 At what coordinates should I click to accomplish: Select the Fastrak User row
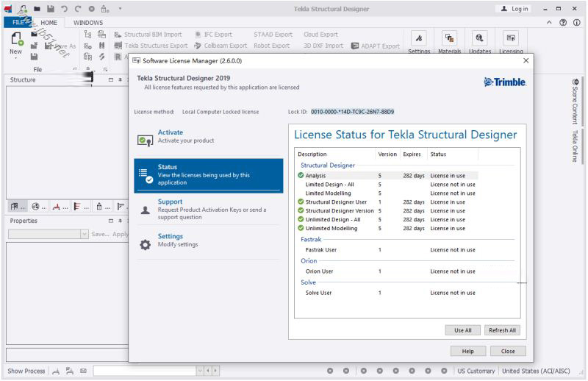point(387,250)
